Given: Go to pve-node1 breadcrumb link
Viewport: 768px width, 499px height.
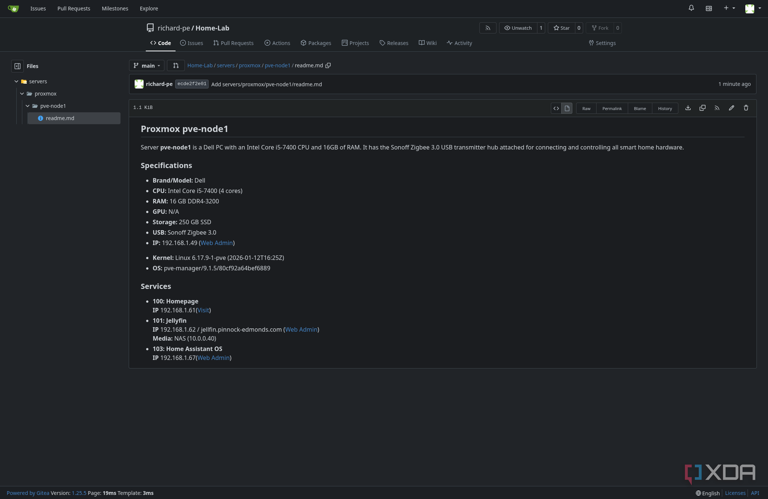Looking at the screenshot, I should point(278,66).
